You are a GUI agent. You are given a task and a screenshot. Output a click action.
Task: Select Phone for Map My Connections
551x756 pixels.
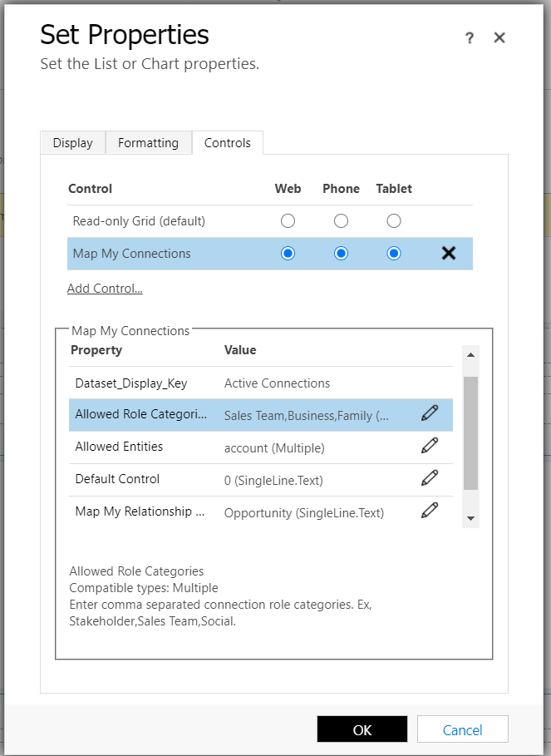341,253
